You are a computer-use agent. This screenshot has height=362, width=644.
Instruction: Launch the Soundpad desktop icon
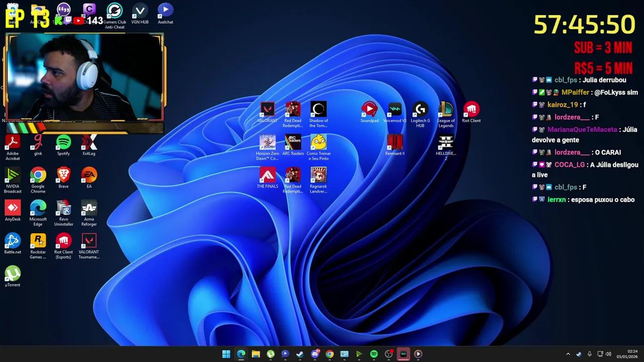(x=369, y=113)
